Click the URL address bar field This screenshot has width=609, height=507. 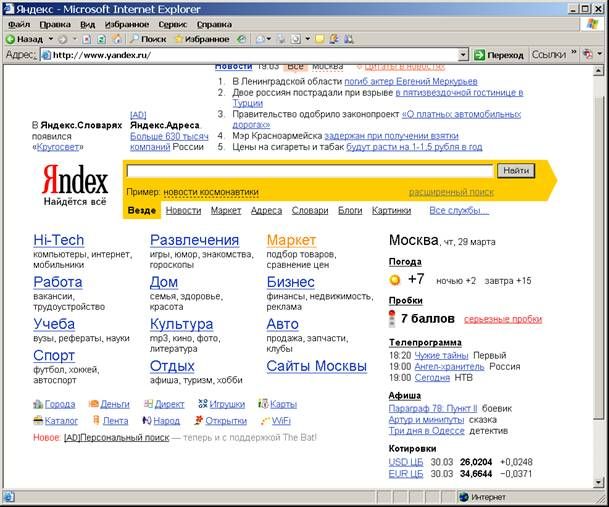[254, 55]
